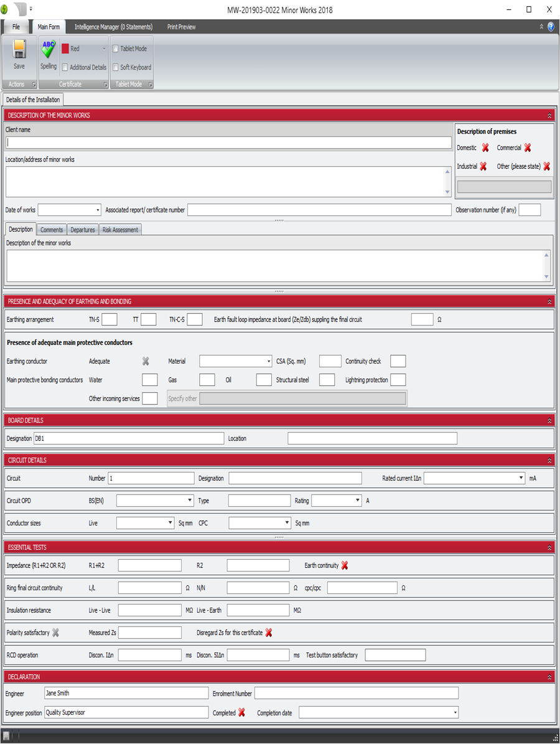Collapse the ESSENTIAL TESTS section chevron
This screenshot has width=560, height=744.
coord(548,547)
